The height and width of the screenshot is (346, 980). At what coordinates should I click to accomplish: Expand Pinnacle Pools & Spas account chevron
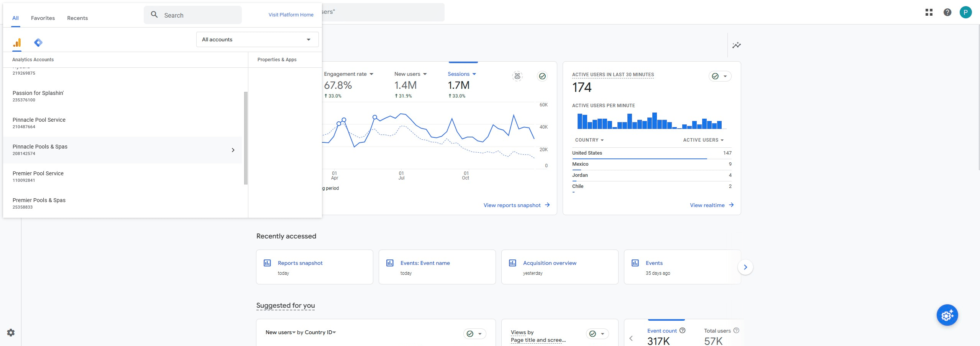tap(233, 150)
